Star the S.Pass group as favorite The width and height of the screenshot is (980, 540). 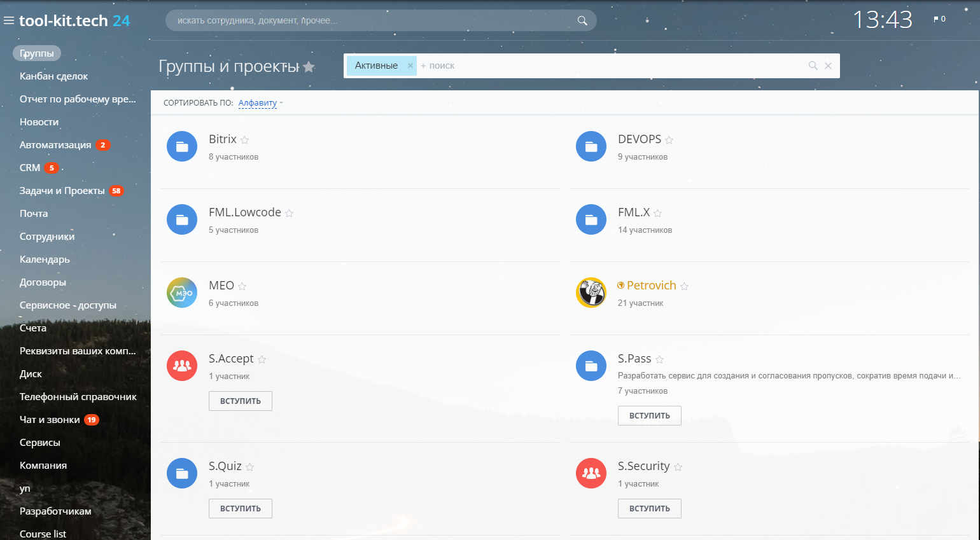coord(659,359)
